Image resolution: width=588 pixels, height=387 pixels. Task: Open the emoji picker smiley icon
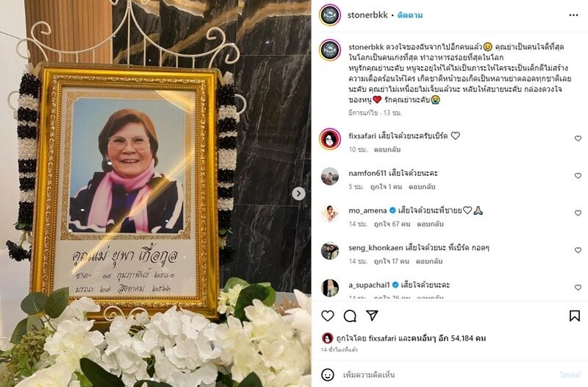point(328,374)
